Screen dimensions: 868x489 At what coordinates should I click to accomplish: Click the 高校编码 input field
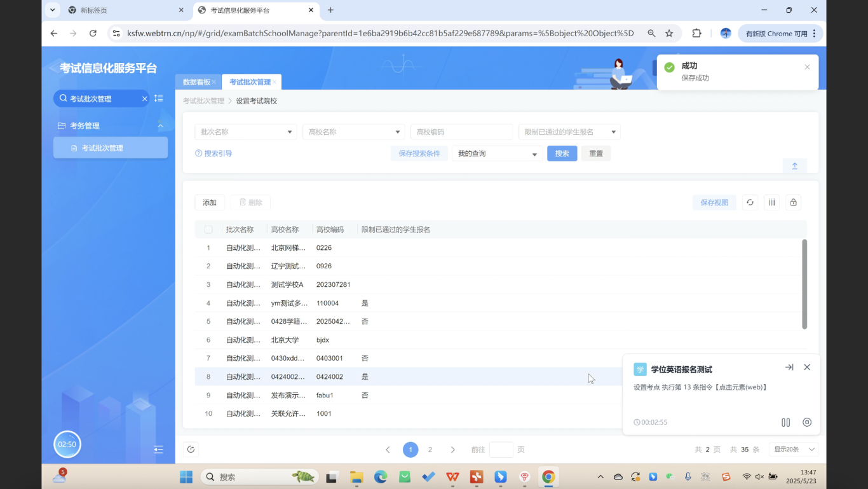(461, 132)
